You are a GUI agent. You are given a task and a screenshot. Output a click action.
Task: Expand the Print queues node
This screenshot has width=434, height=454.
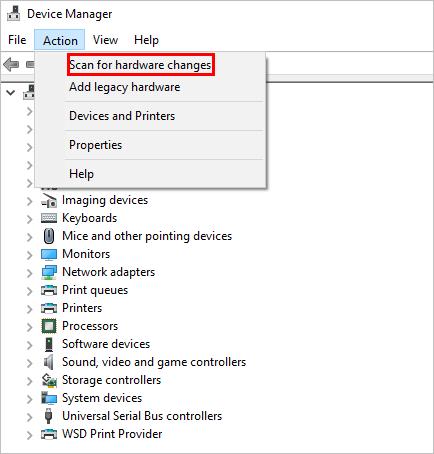tap(29, 291)
